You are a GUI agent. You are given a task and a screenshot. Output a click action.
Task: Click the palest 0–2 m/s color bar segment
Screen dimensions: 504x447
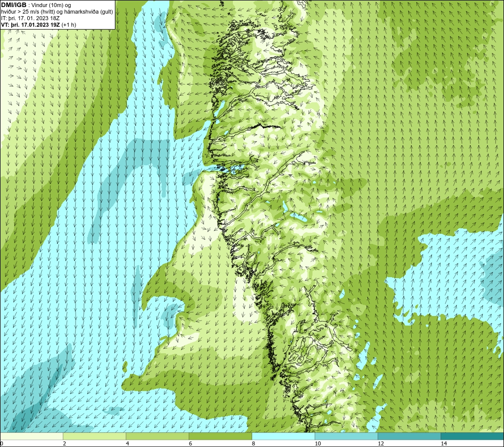point(31,436)
